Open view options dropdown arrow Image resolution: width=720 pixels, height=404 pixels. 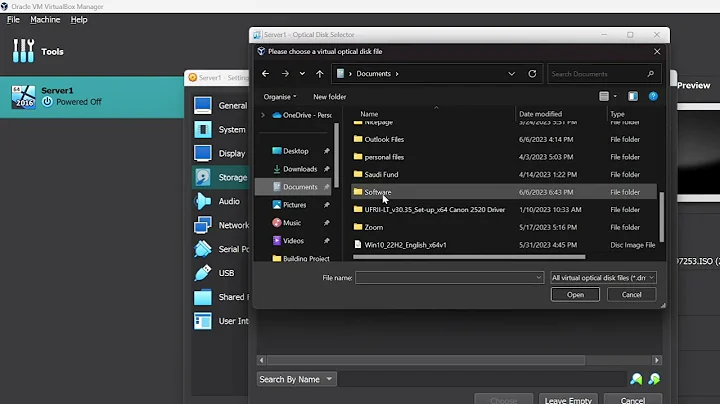(x=615, y=96)
